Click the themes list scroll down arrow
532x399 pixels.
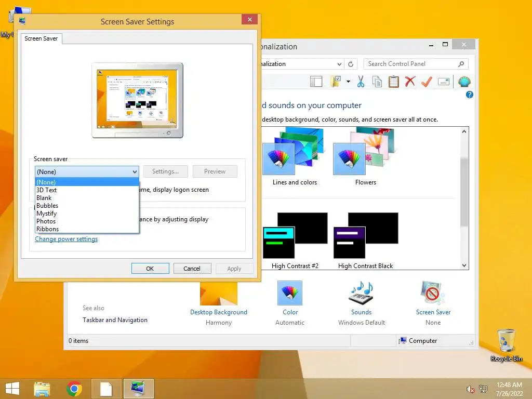pyautogui.click(x=464, y=265)
